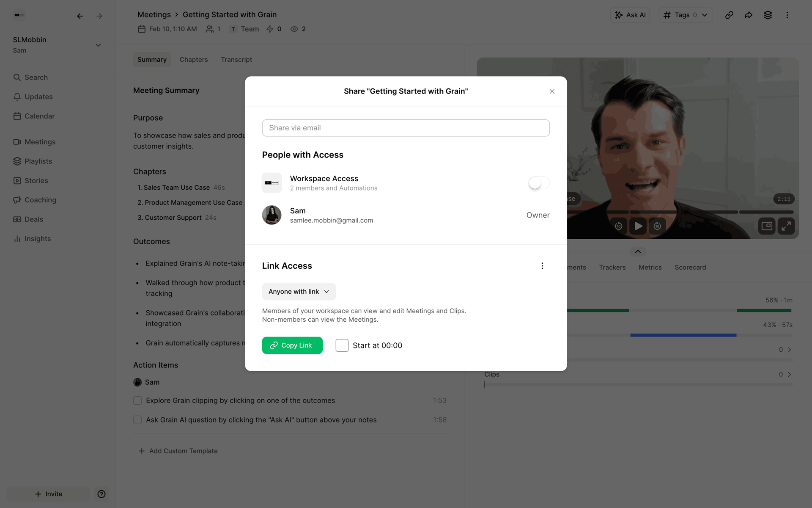This screenshot has width=812, height=508.
Task: Click the Ask AI button
Action: click(630, 15)
